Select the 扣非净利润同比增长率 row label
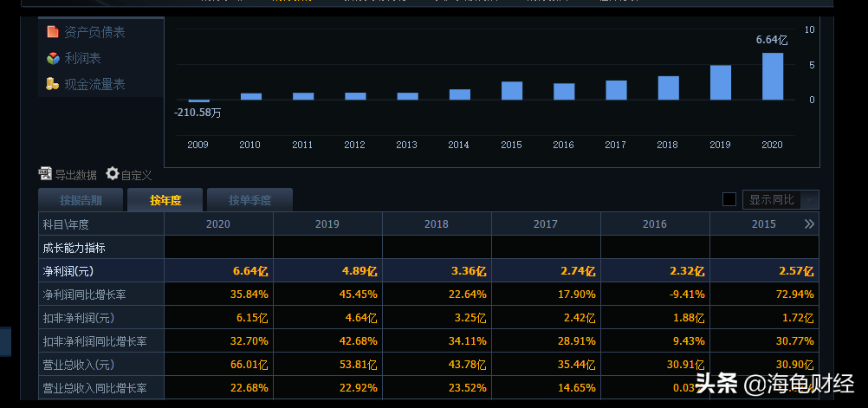Image resolution: width=868 pixels, height=408 pixels. click(100, 341)
